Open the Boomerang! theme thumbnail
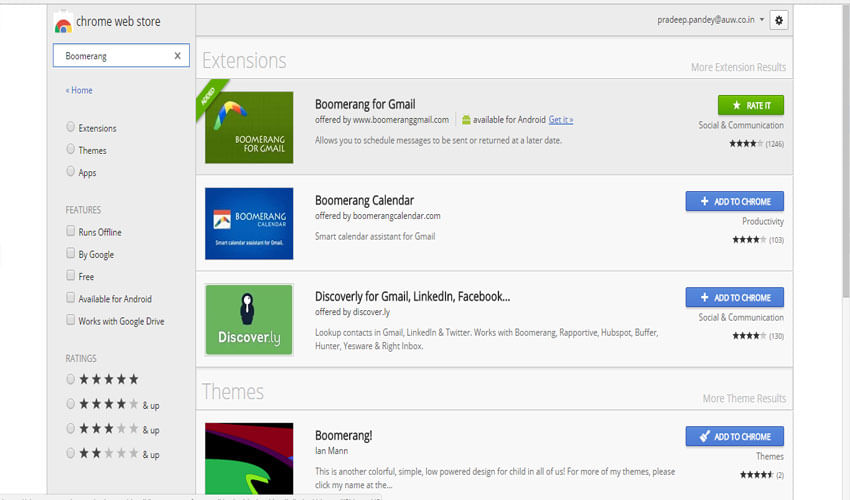This screenshot has height=500, width=850. click(x=249, y=458)
